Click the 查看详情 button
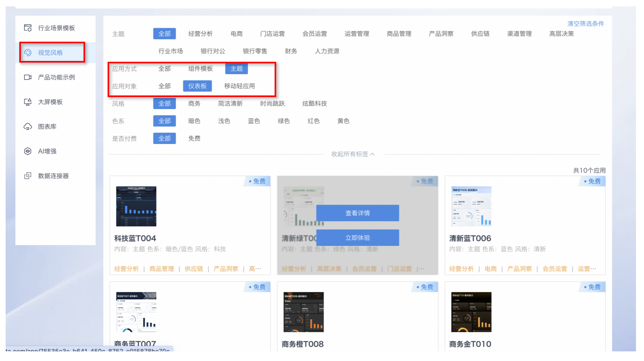The image size is (644, 361). point(357,213)
